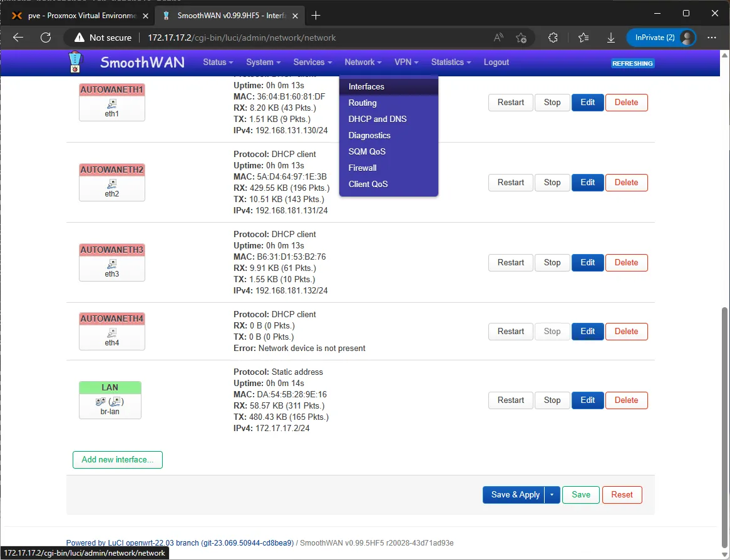Open the downloads arrow icon

click(x=611, y=38)
